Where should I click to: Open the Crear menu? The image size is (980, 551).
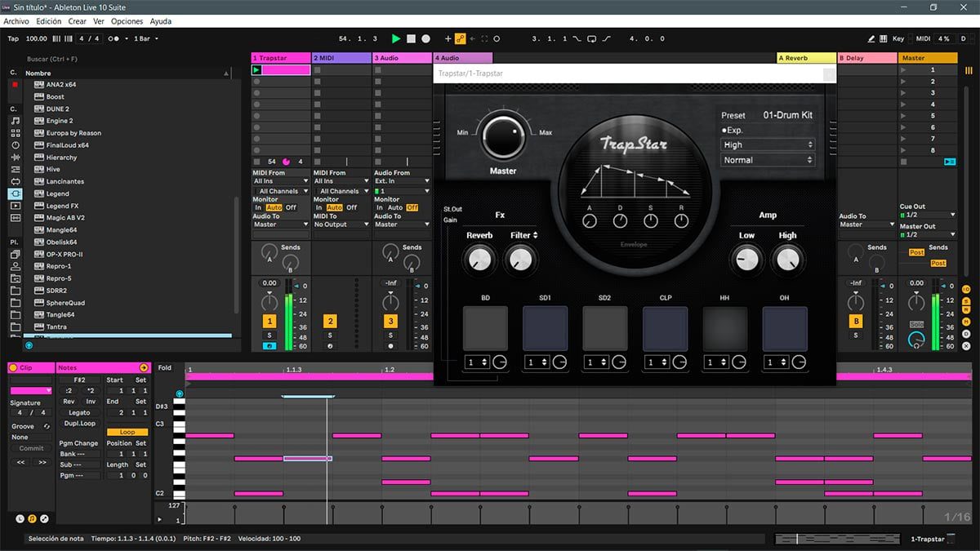tap(78, 21)
